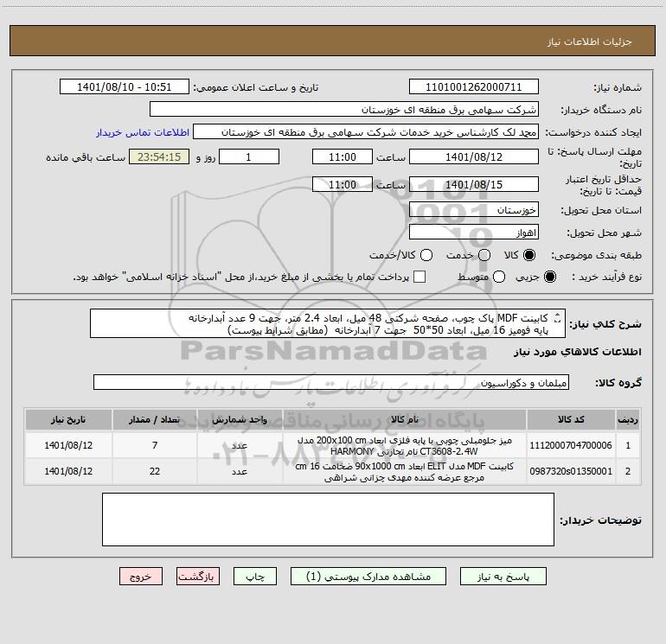This screenshot has width=666, height=644.
Task: Click the delivery city field اهواز
Action: click(x=474, y=233)
